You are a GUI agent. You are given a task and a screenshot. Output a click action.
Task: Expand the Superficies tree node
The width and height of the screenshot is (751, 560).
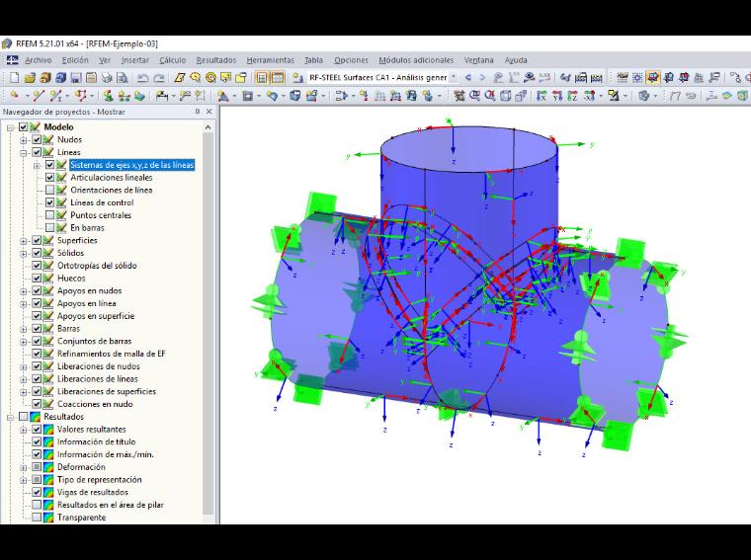point(24,241)
